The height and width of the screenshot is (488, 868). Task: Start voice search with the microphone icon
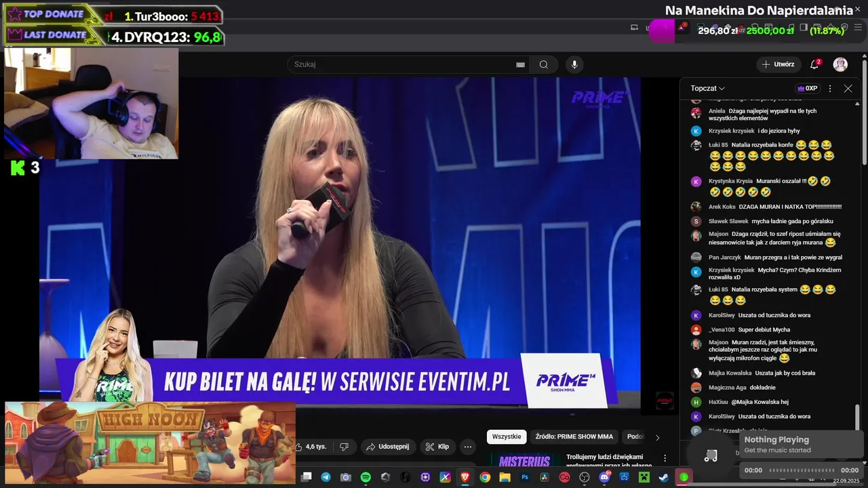tap(574, 64)
